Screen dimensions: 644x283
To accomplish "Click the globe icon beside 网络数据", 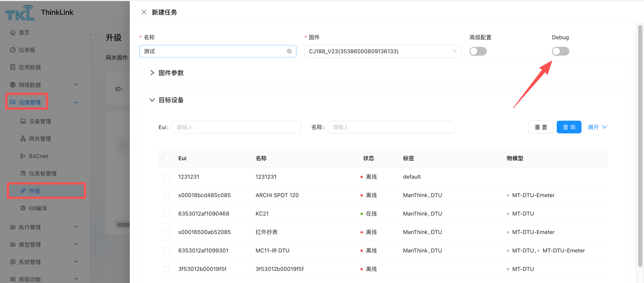I will (13, 85).
